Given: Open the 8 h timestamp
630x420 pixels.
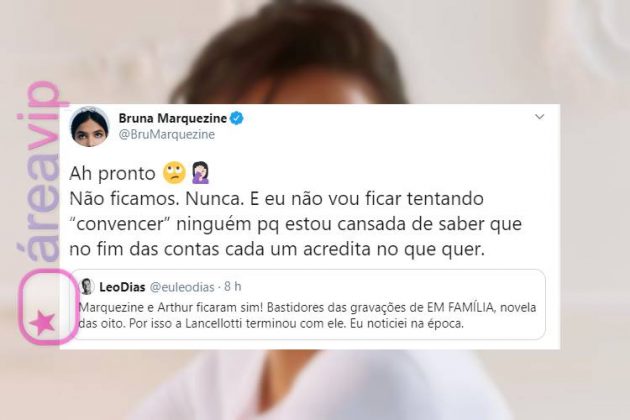Looking at the screenshot, I should pyautogui.click(x=233, y=287).
